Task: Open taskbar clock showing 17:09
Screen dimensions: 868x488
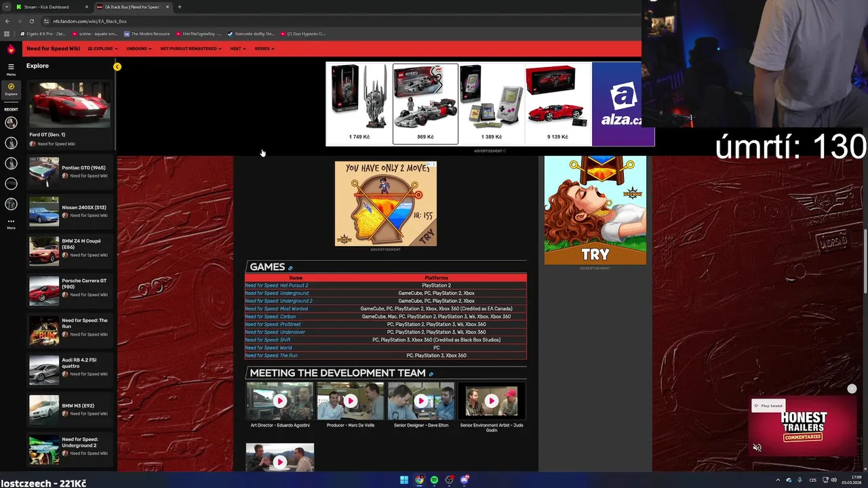Action: 852,480
